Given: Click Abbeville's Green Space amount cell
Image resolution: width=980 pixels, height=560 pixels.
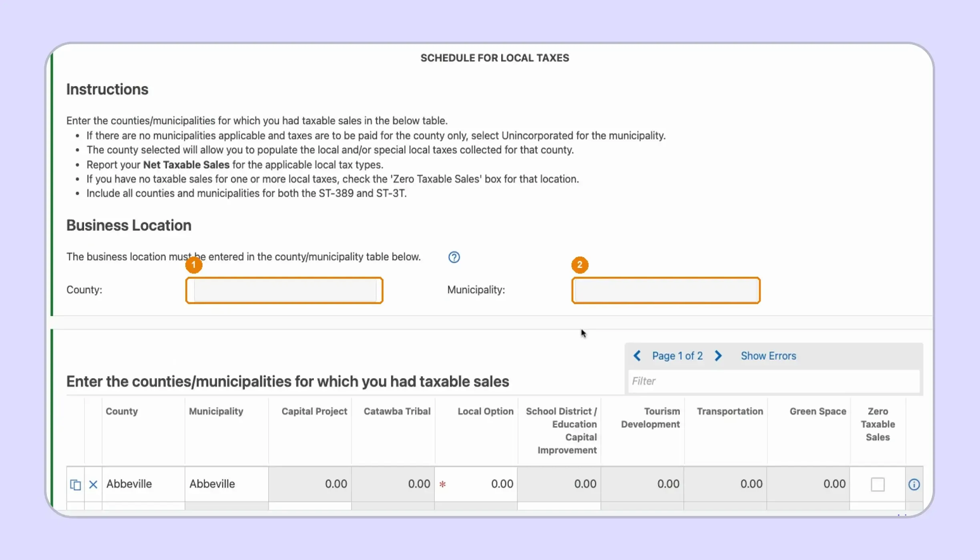Looking at the screenshot, I should pyautogui.click(x=808, y=484).
